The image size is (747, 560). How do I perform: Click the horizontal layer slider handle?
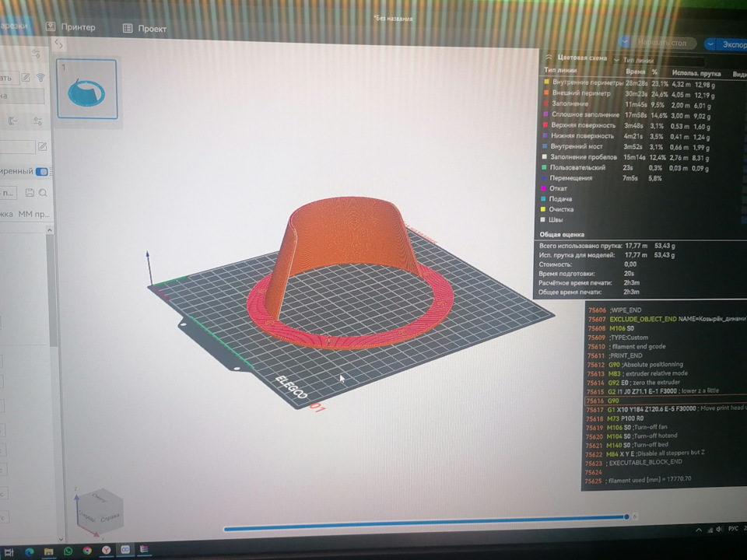626,517
